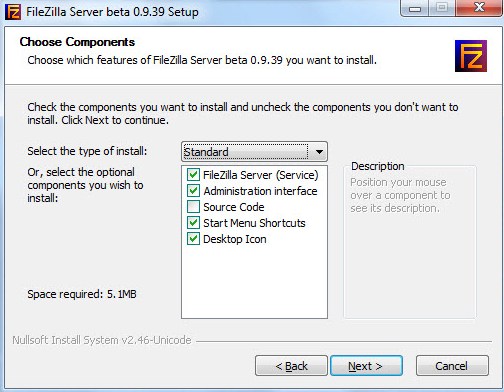The image size is (504, 392).
Task: Click empty area of components list
Action: click(x=254, y=282)
